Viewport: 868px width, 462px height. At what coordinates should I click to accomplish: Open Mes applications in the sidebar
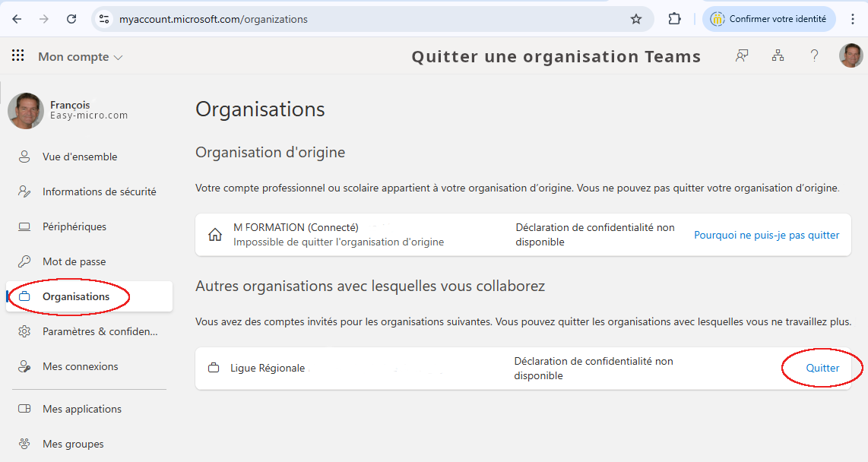click(89, 409)
